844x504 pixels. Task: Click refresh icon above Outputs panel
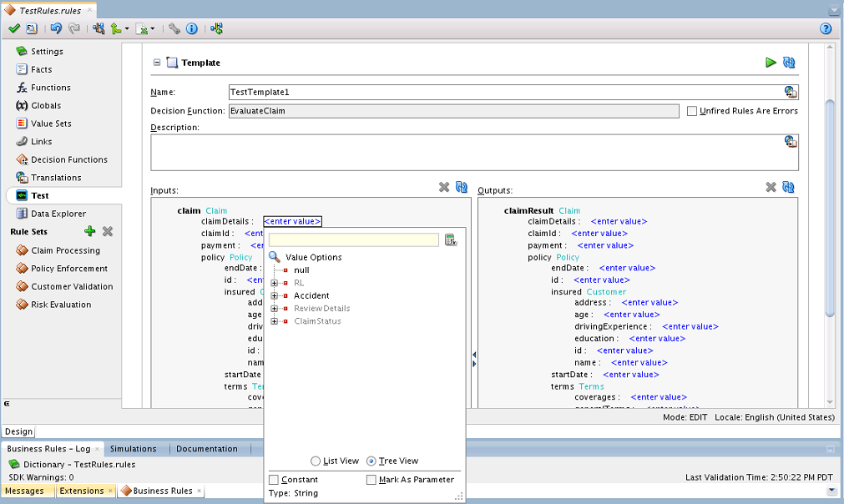coord(788,188)
